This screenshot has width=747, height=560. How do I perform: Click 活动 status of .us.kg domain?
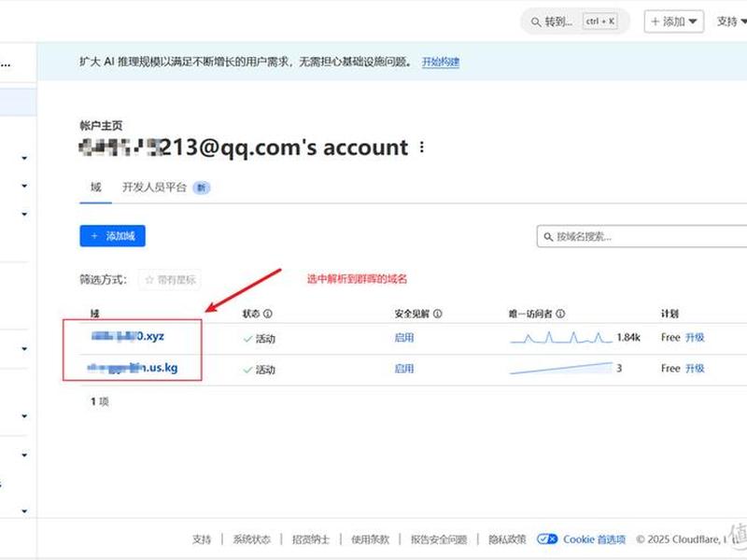(x=260, y=370)
